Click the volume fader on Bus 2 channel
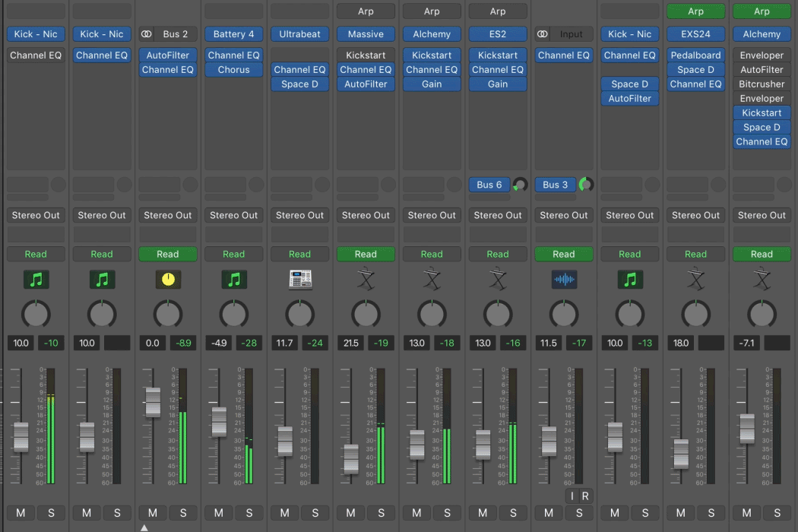Viewport: 798px width, 532px height. click(x=153, y=402)
